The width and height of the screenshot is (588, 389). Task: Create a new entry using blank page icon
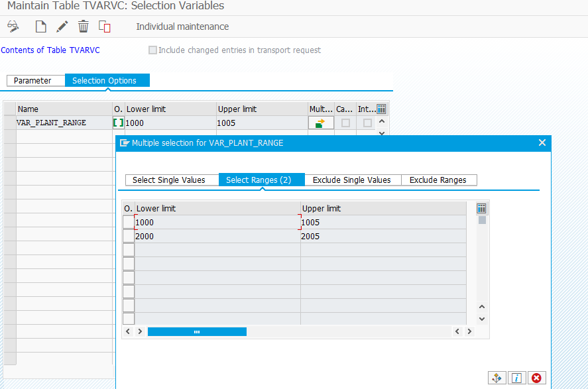click(40, 27)
